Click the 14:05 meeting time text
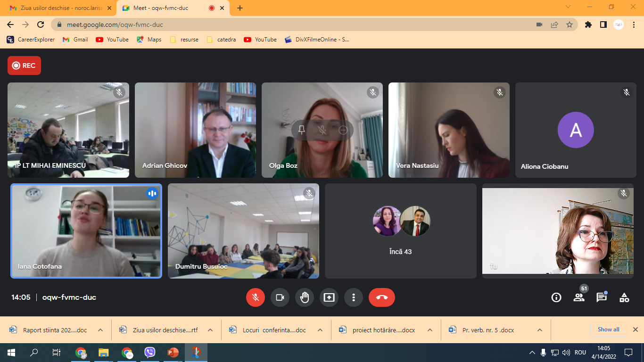 point(21,297)
